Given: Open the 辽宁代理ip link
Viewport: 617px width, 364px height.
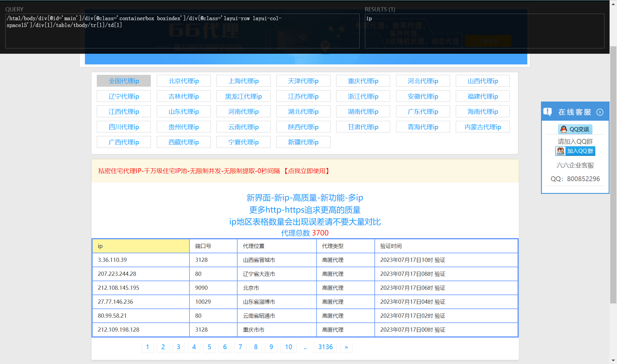Looking at the screenshot, I should pyautogui.click(x=124, y=96).
